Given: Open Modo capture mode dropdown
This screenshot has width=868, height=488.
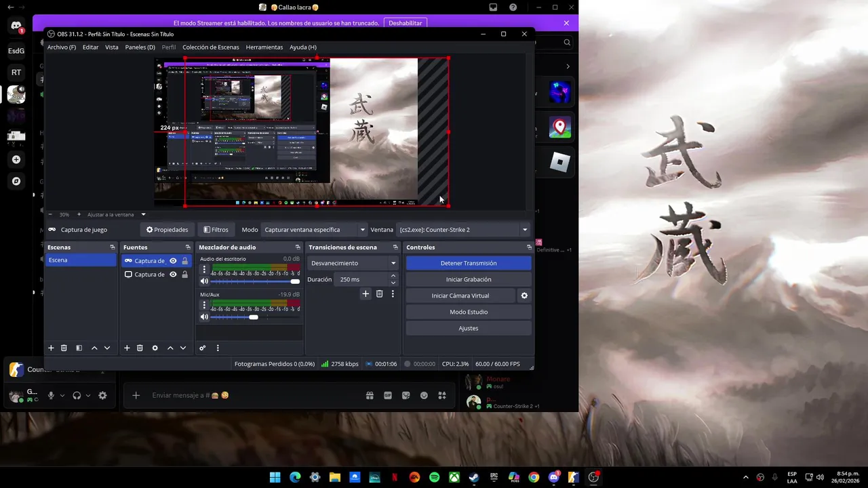Looking at the screenshot, I should coord(315,230).
